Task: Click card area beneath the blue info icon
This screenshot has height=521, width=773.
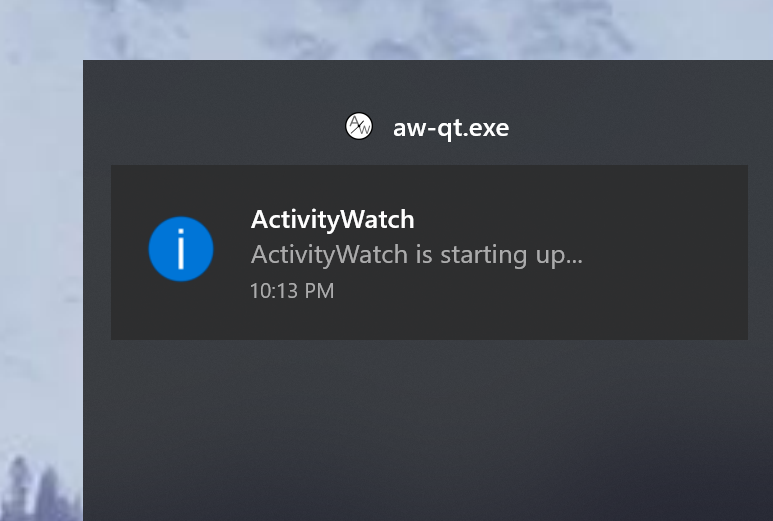Action: pyautogui.click(x=181, y=311)
